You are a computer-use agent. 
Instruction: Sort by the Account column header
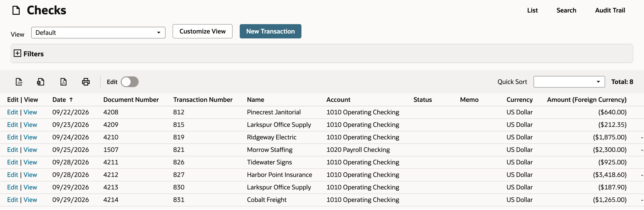coord(338,100)
